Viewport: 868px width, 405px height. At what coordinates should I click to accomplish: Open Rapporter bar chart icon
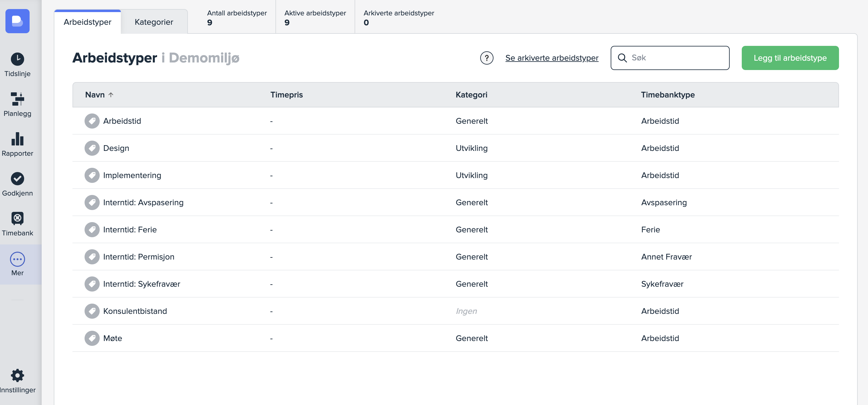point(17,139)
